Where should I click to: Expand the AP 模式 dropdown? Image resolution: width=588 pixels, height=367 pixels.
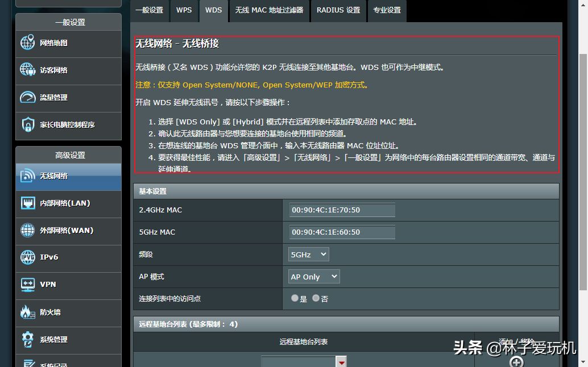tap(314, 277)
